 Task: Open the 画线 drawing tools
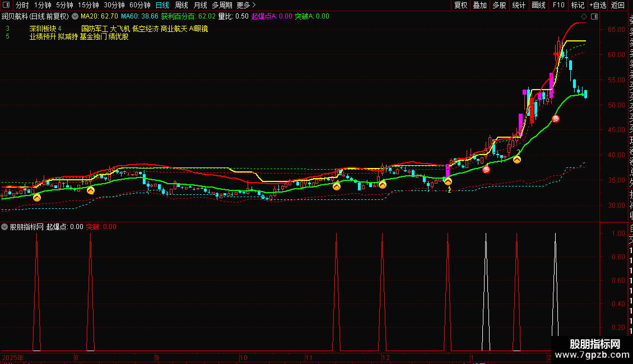pyautogui.click(x=538, y=5)
